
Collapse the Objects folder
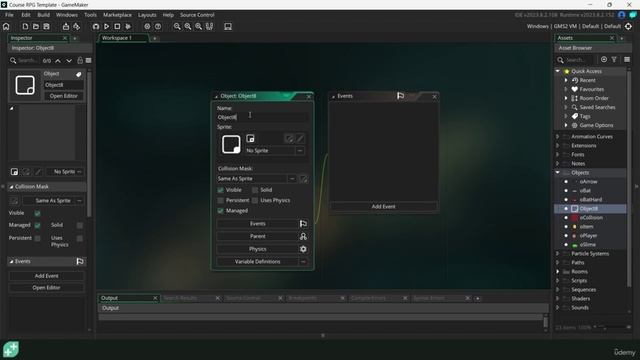pos(558,173)
